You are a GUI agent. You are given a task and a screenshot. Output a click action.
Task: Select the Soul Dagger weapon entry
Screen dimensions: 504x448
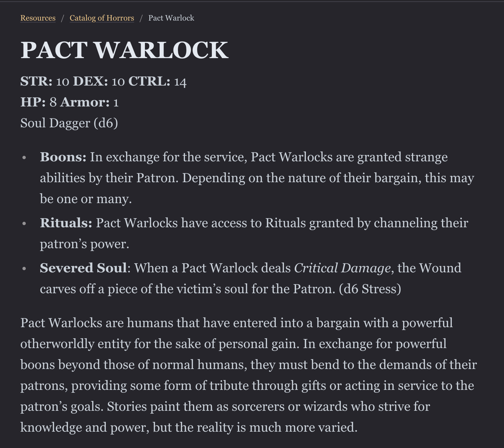69,122
